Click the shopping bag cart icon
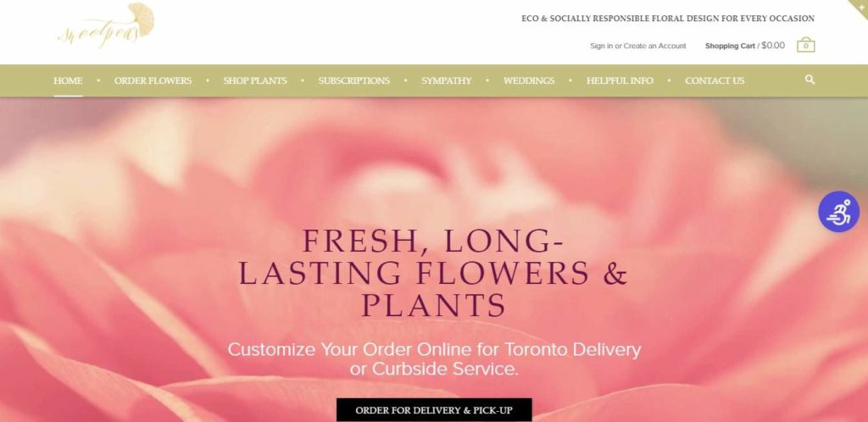 tap(805, 46)
